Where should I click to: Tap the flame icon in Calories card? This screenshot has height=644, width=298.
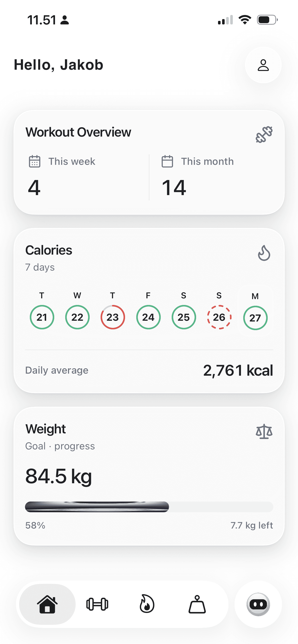(x=264, y=253)
